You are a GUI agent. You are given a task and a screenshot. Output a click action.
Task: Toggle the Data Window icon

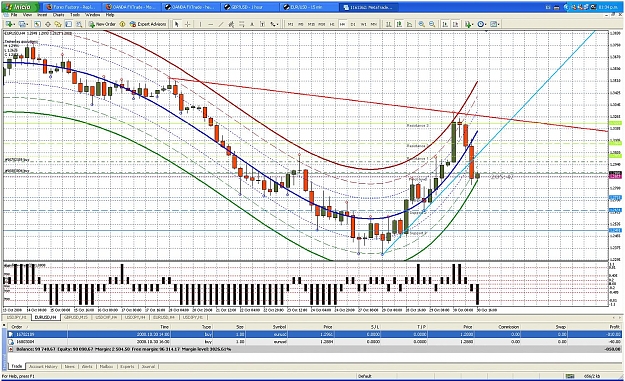(48, 24)
